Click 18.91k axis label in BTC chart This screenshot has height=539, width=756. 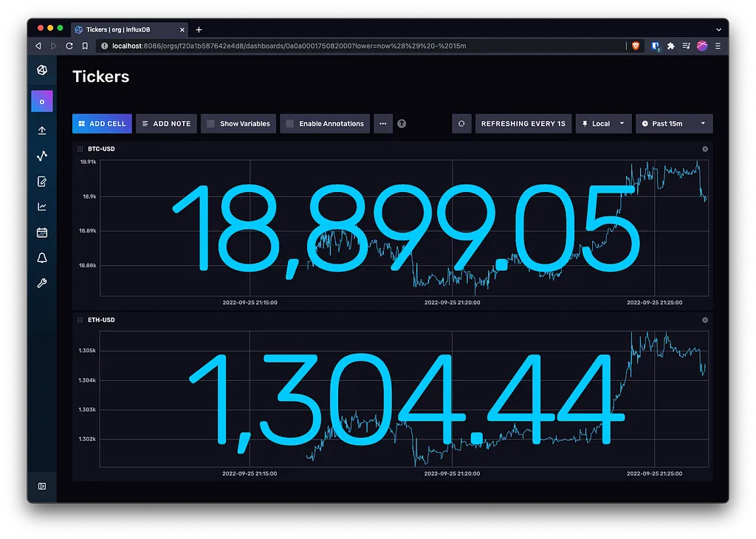click(x=88, y=162)
